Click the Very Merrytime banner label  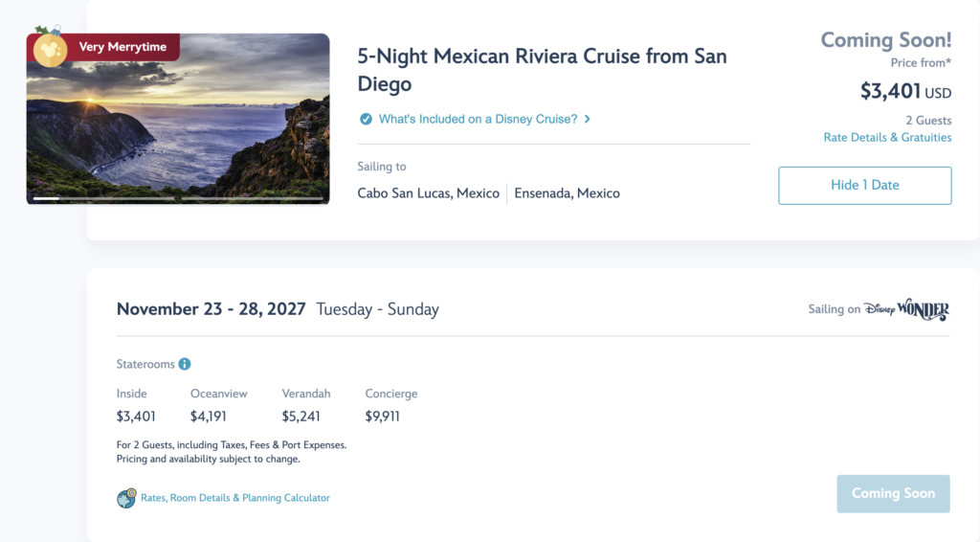pos(122,47)
